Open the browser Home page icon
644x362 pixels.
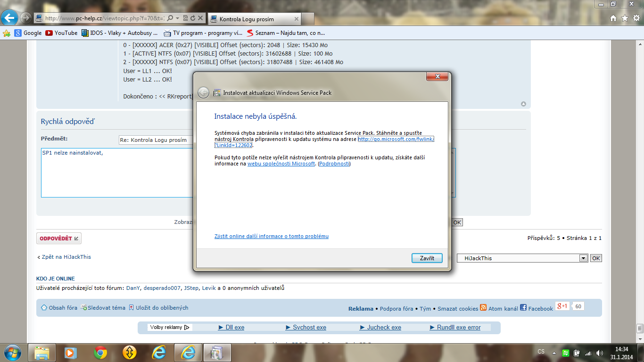click(x=613, y=18)
